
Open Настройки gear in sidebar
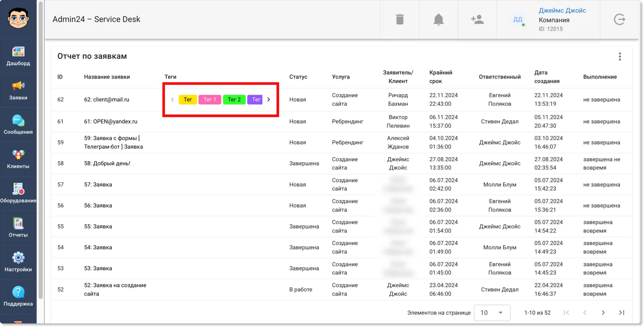(x=18, y=262)
